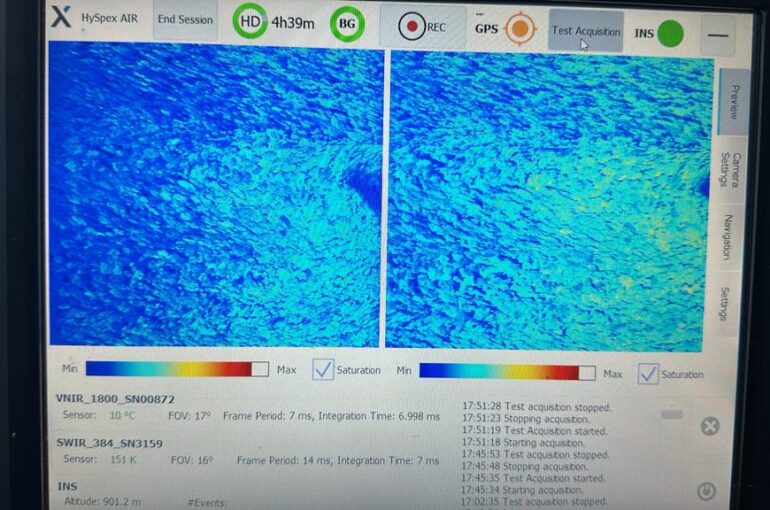Click the 4h39m remaining disk time
This screenshot has width=770, height=510.
[293, 23]
